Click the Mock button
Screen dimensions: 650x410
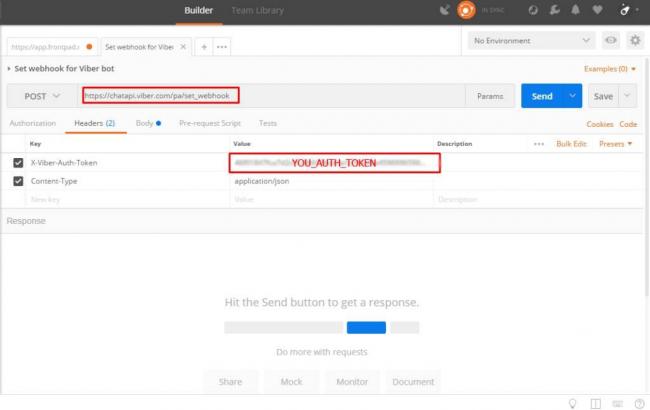tap(291, 381)
